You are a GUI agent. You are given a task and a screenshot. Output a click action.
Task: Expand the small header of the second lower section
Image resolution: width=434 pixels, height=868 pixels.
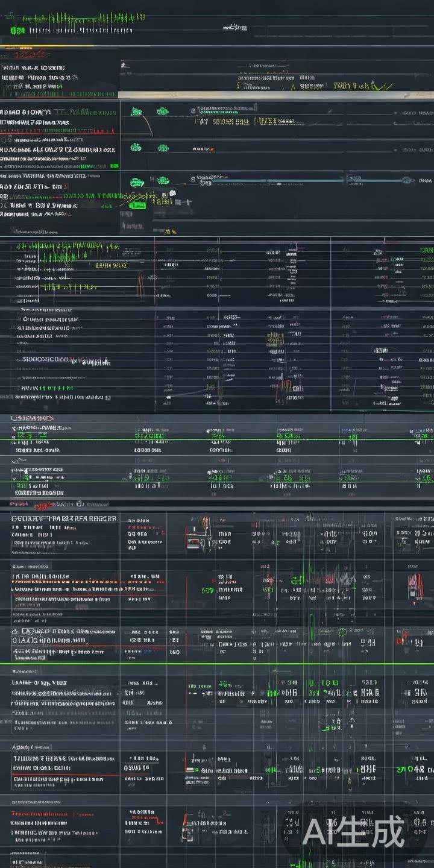pos(31,567)
